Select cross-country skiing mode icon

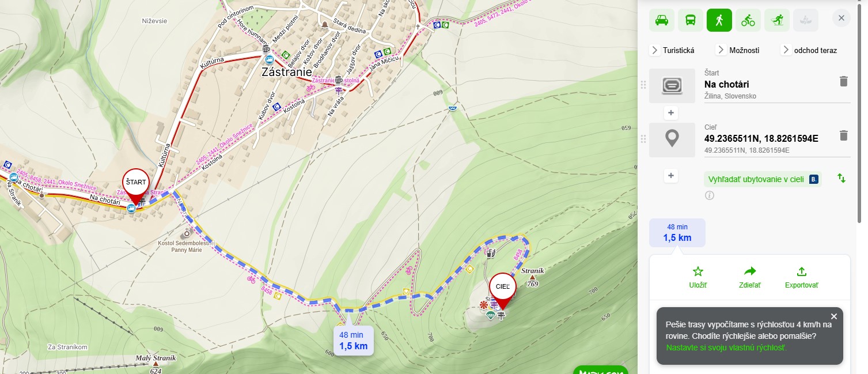[x=776, y=20]
